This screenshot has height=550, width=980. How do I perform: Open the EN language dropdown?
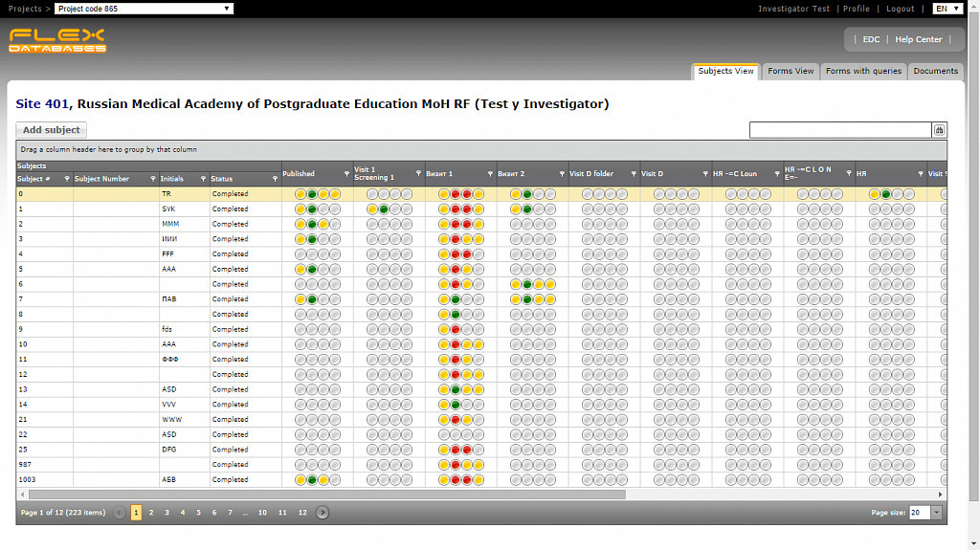click(x=947, y=9)
